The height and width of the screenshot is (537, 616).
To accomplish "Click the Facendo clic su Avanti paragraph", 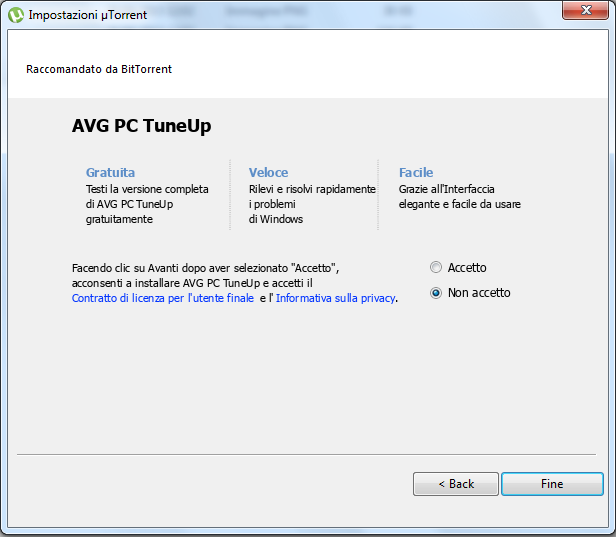I will [x=235, y=283].
